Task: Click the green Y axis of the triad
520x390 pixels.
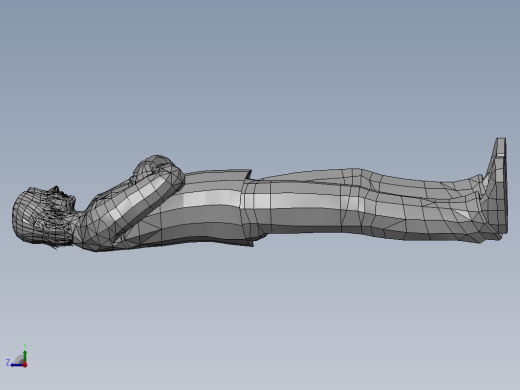Action: (25, 356)
